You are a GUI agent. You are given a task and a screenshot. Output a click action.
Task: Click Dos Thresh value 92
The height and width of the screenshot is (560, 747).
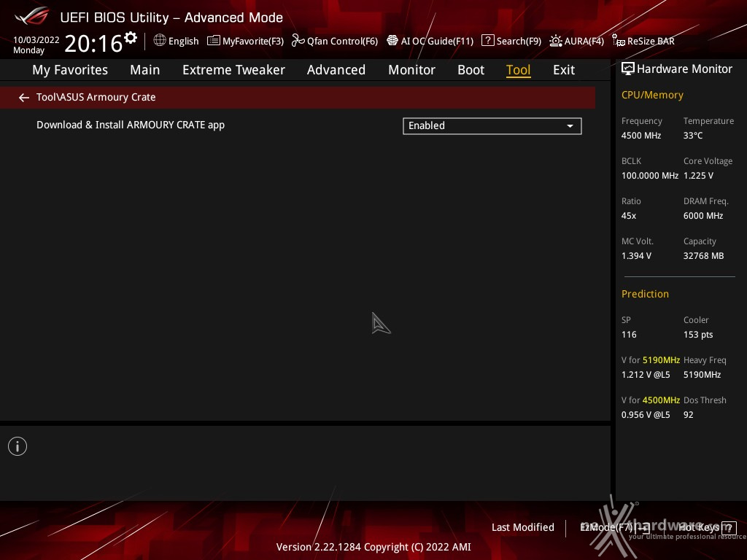(688, 414)
